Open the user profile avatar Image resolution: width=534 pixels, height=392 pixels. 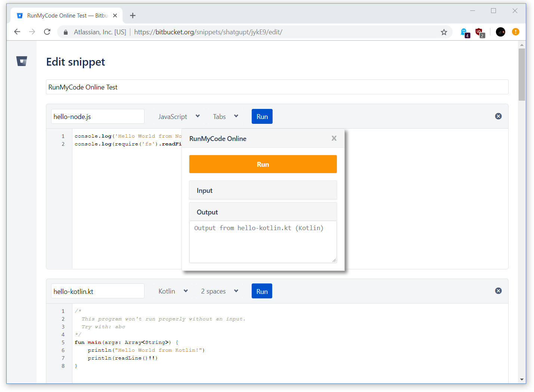point(500,32)
